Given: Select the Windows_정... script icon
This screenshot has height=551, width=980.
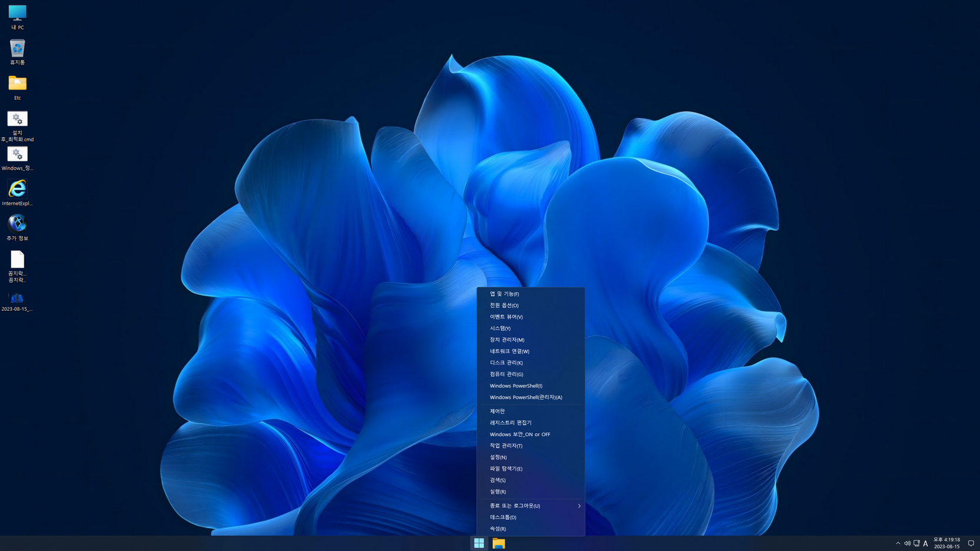Looking at the screenshot, I should click(x=17, y=158).
